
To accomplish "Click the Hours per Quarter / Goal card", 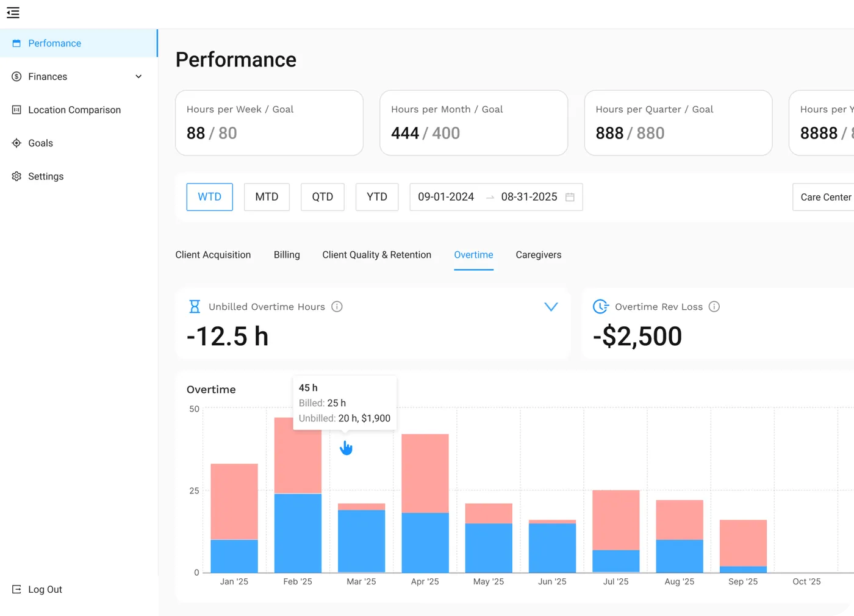I will [x=678, y=123].
